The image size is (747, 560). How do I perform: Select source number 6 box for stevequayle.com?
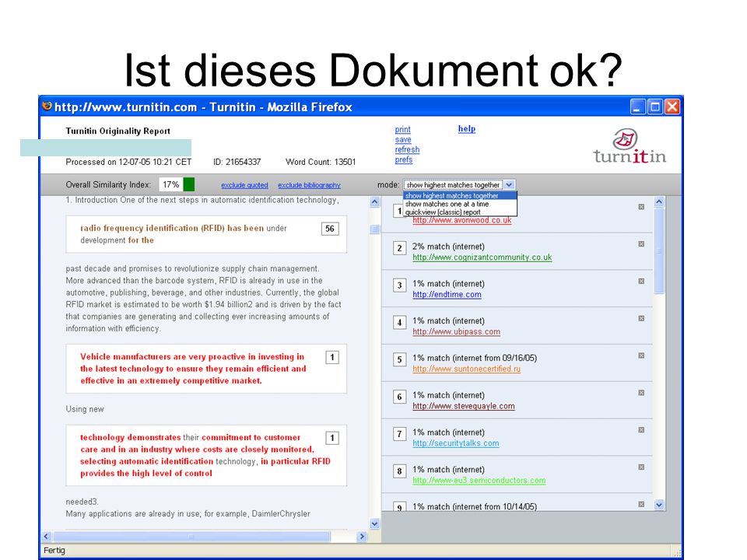[400, 397]
